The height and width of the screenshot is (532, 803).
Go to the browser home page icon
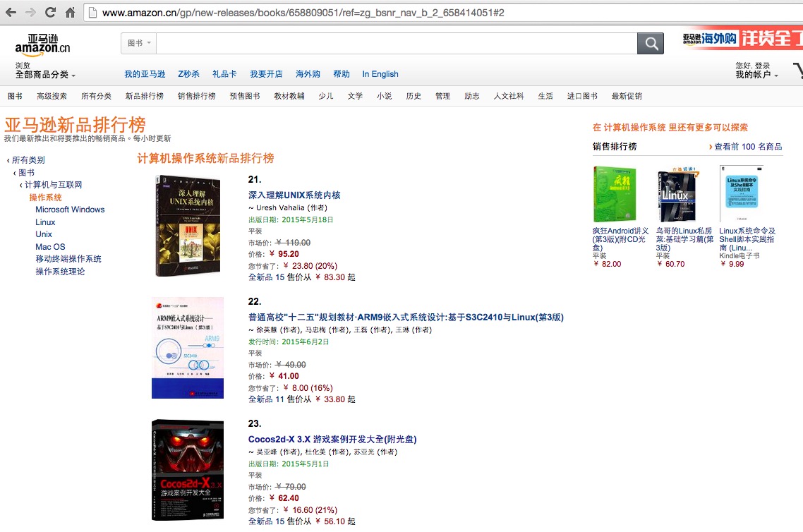click(70, 12)
